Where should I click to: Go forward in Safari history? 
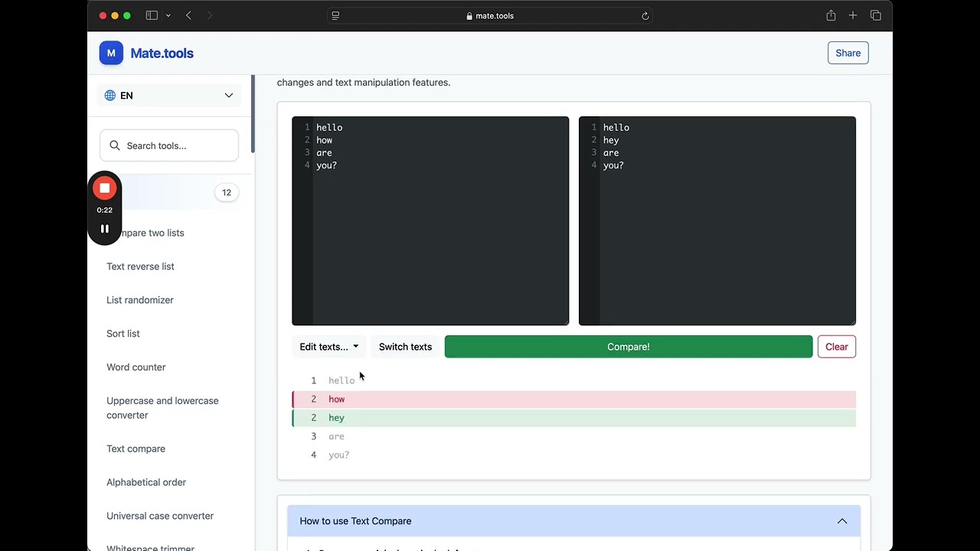pyautogui.click(x=210, y=15)
